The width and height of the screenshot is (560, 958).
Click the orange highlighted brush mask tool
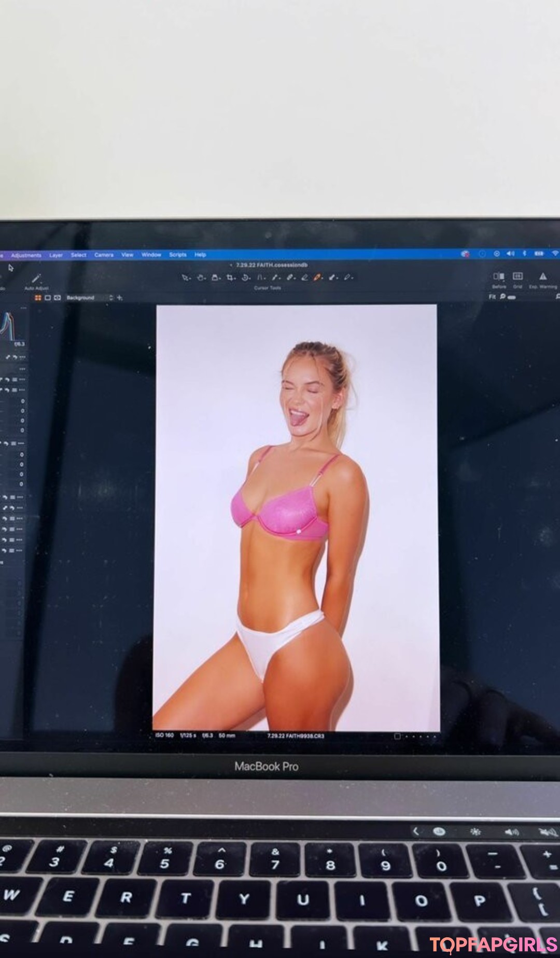(317, 277)
